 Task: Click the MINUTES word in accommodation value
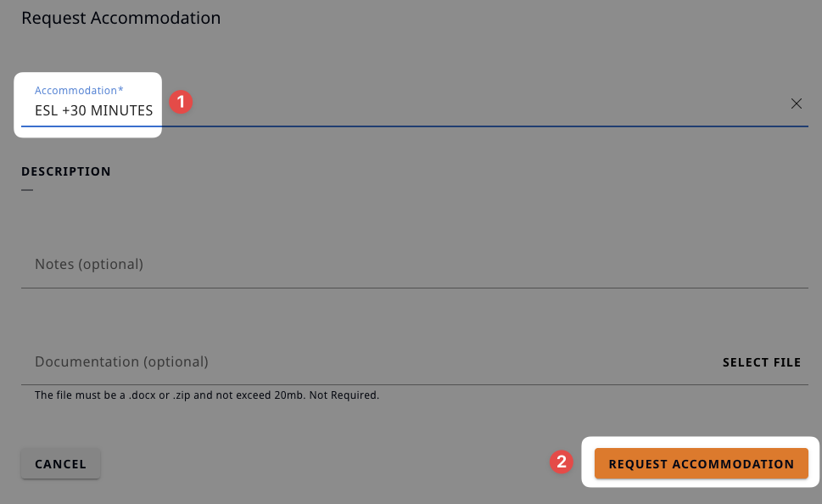(x=121, y=110)
